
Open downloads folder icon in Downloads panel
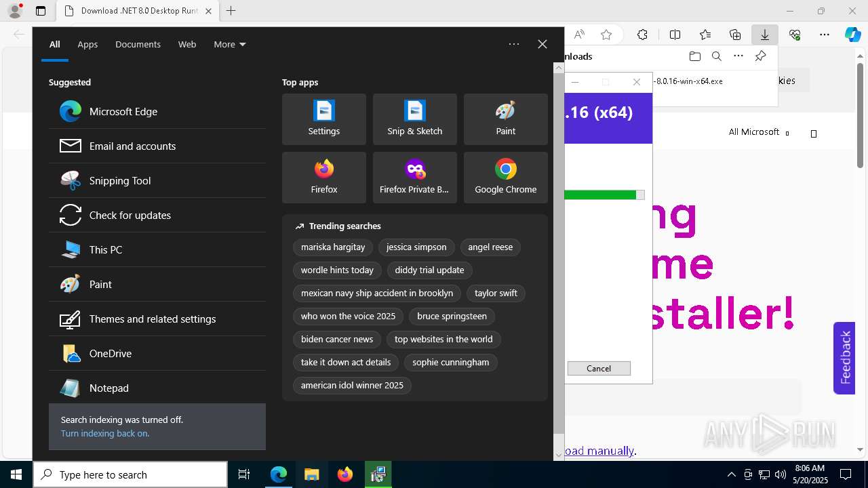coord(694,56)
